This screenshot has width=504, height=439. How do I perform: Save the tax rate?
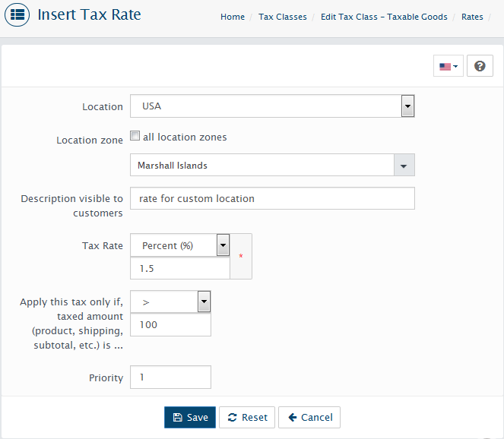point(190,417)
